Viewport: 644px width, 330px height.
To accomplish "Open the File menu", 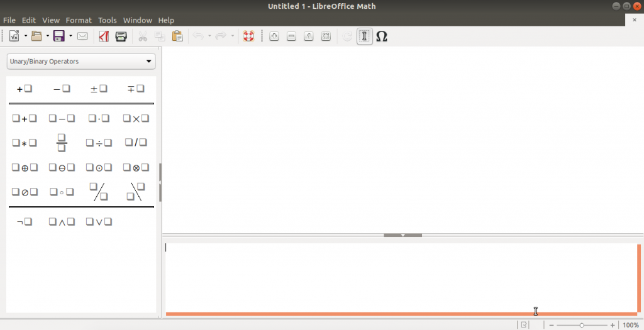I will click(x=9, y=20).
